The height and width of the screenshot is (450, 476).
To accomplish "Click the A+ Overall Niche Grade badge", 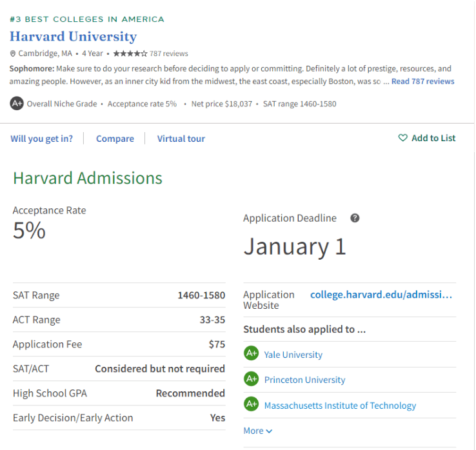I will pyautogui.click(x=17, y=103).
